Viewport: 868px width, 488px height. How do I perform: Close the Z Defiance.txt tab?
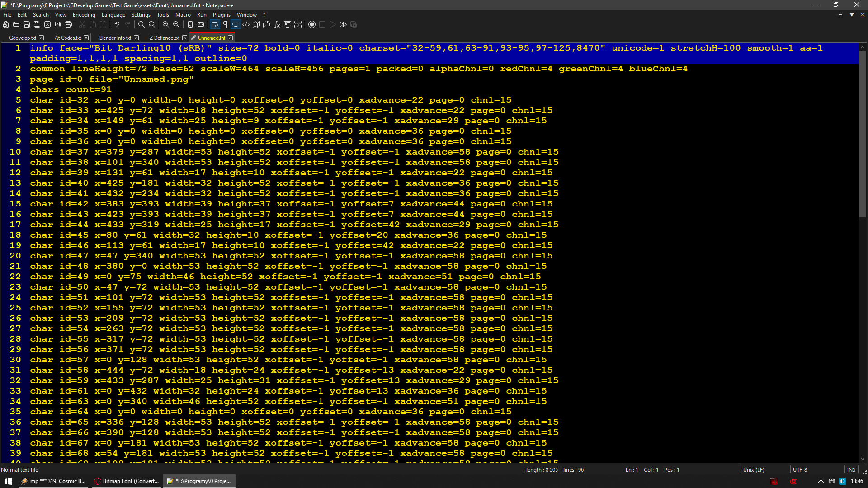point(184,38)
